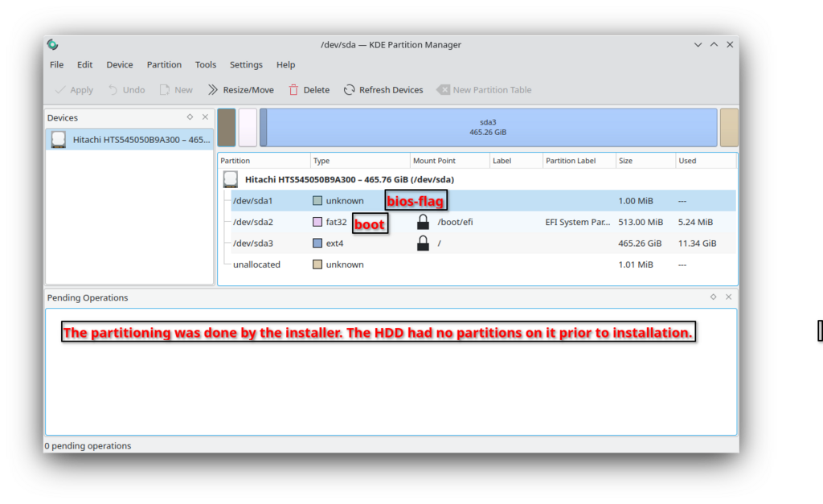Click the /boot/efi mount point text
The width and height of the screenshot is (823, 504).
click(x=455, y=222)
